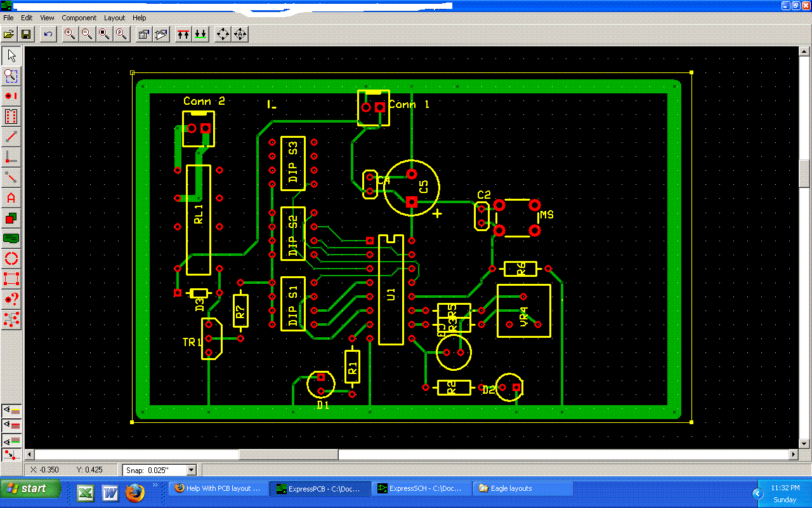Click the Windows start button

pyautogui.click(x=30, y=488)
